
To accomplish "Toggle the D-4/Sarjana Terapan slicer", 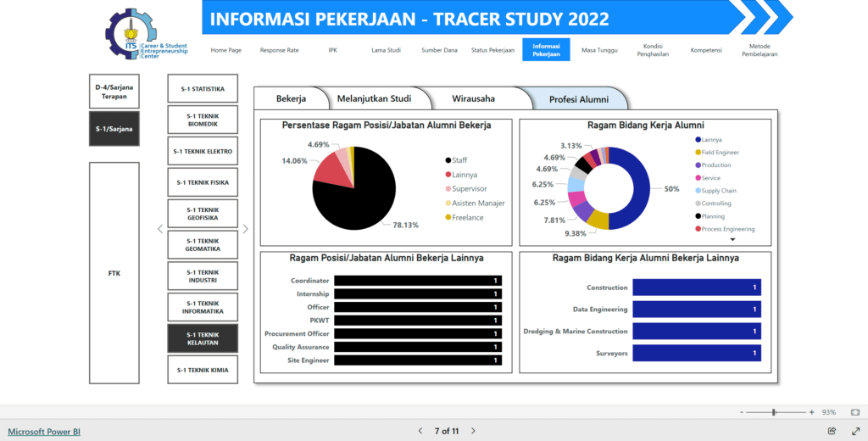I will pos(113,92).
